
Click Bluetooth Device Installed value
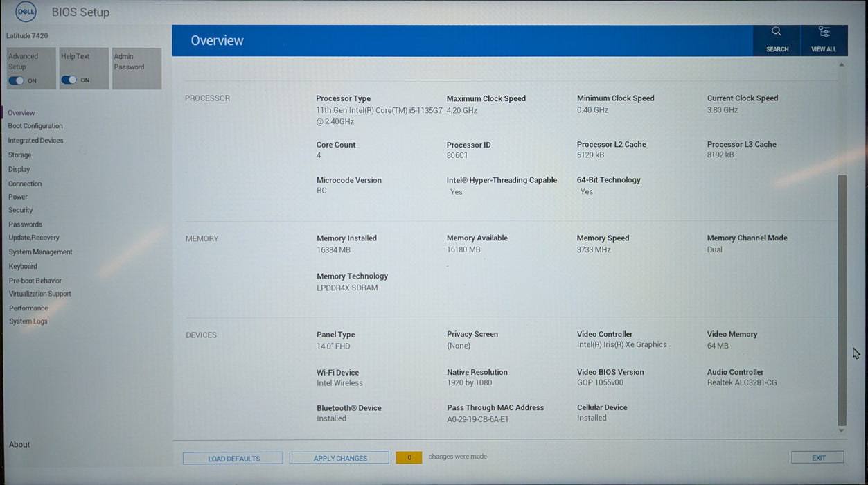(331, 418)
